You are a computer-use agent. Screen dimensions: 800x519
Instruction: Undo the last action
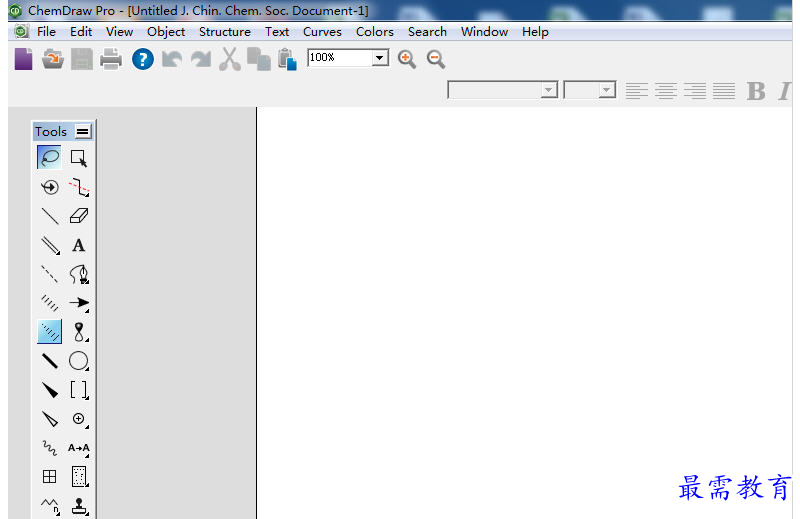(x=172, y=59)
